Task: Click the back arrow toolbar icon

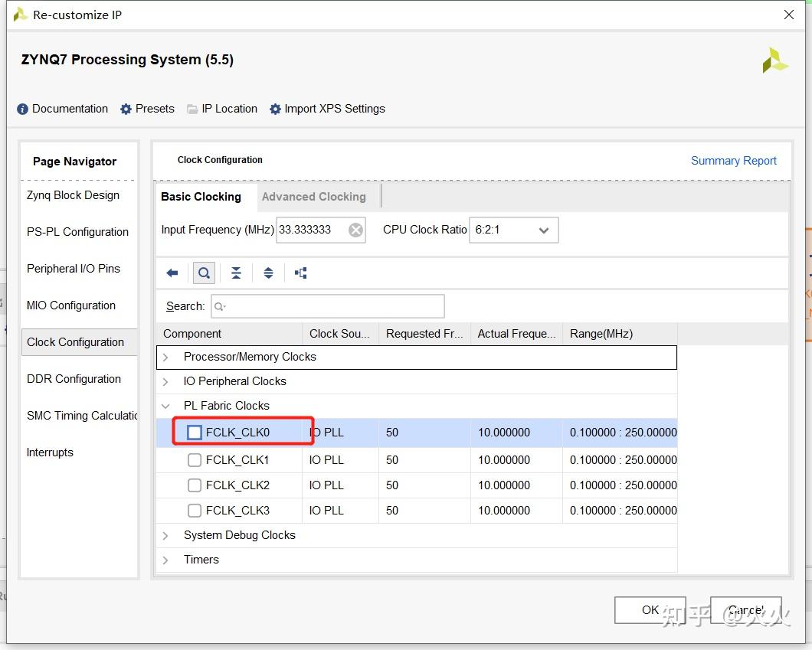Action: coord(172,273)
